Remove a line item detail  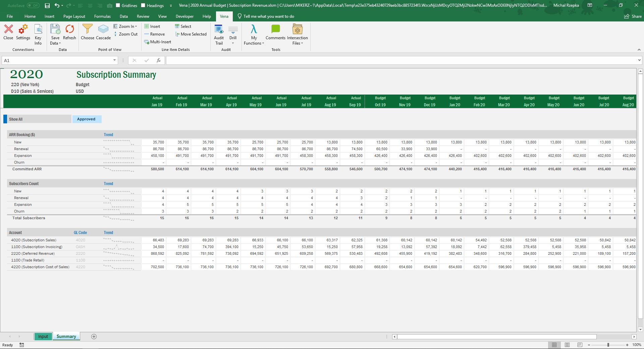click(154, 34)
